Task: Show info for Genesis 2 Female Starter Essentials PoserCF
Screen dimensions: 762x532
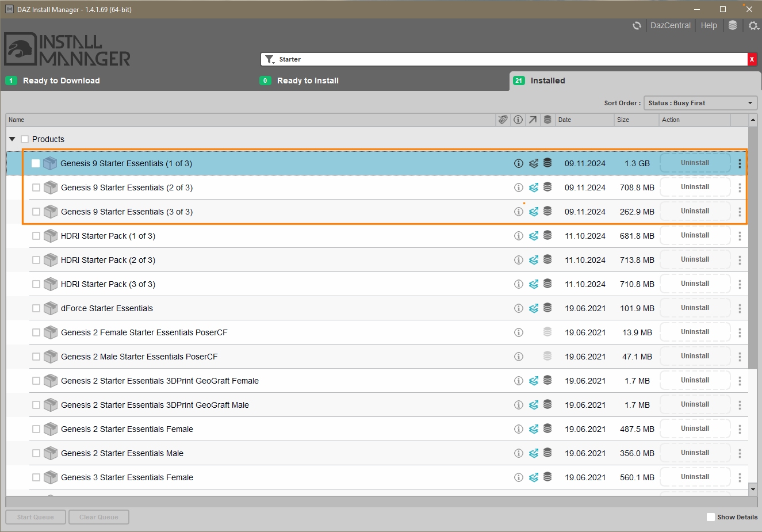Action: click(x=519, y=332)
